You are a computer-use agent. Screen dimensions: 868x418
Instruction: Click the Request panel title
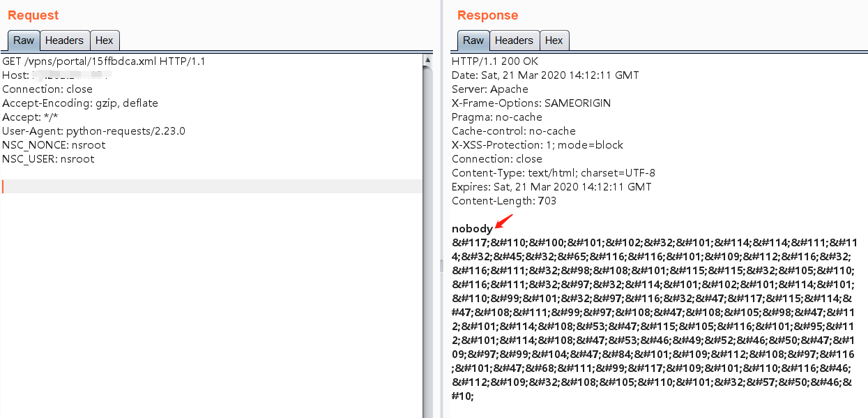[33, 15]
